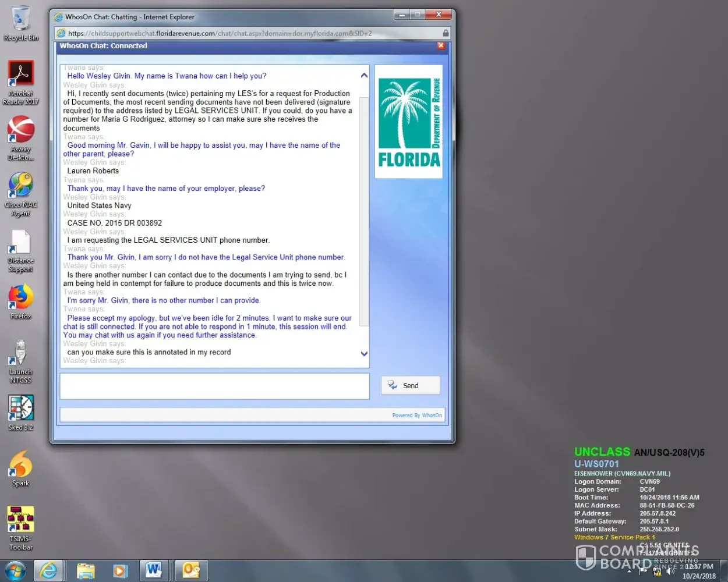Viewport: 728px width, 582px height.
Task: Click the Florida Department of Revenue logo
Action: point(409,122)
